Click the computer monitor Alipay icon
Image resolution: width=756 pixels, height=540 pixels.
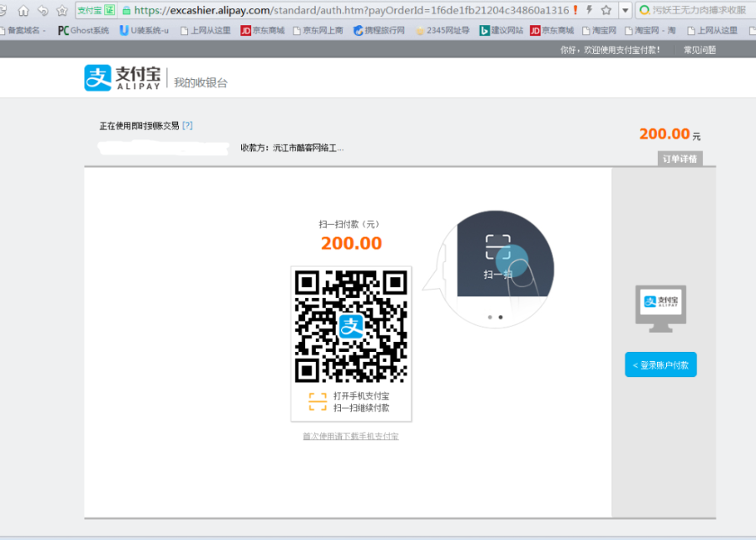660,308
